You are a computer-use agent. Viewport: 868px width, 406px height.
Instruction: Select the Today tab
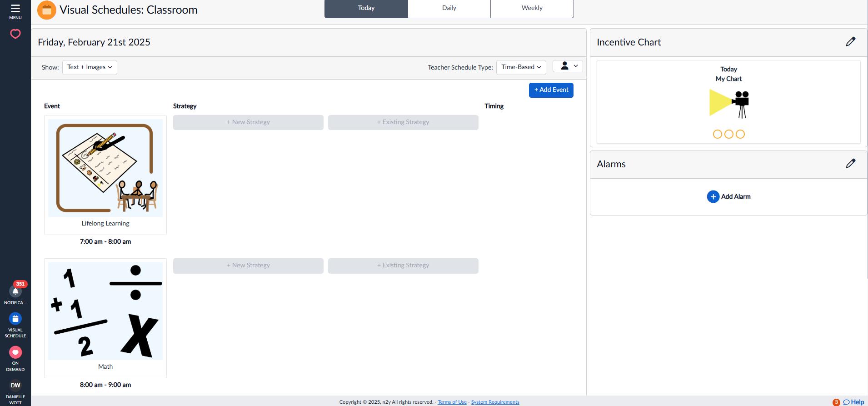point(366,8)
